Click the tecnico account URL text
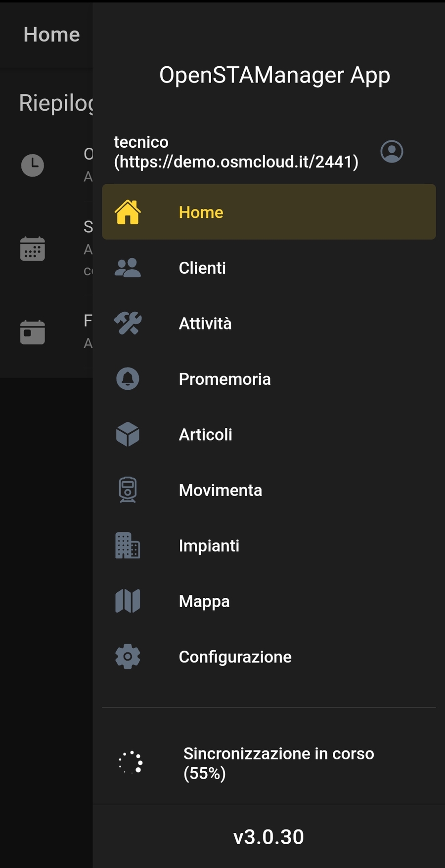445x868 pixels. pos(236,152)
